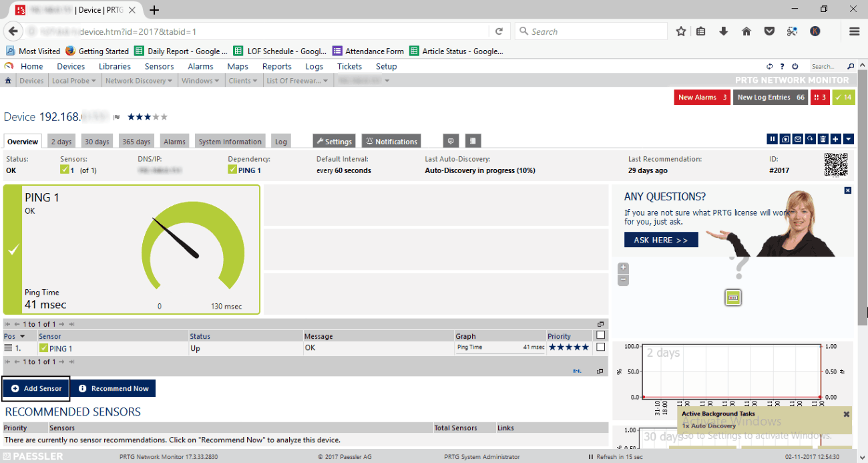Open a new browser tab
This screenshot has width=868, height=463.
[154, 10]
